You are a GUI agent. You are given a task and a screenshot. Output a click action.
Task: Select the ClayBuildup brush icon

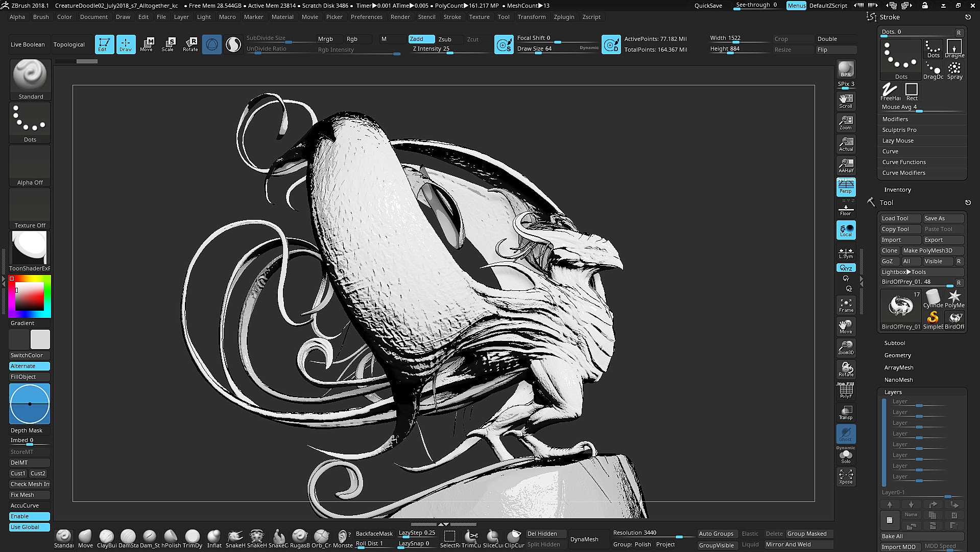107,539
